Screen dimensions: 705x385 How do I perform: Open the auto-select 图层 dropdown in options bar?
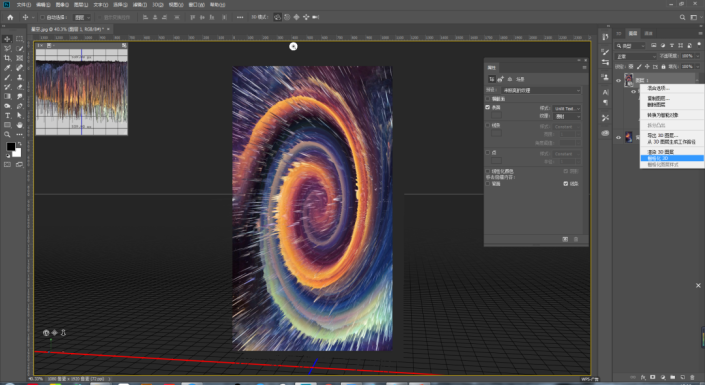(x=82, y=18)
